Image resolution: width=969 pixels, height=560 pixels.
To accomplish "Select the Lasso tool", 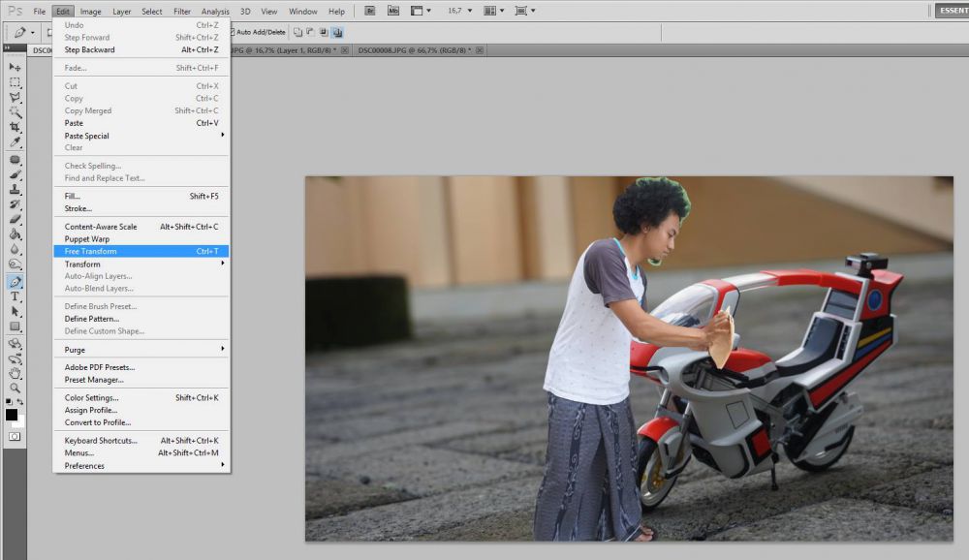I will tap(15, 97).
